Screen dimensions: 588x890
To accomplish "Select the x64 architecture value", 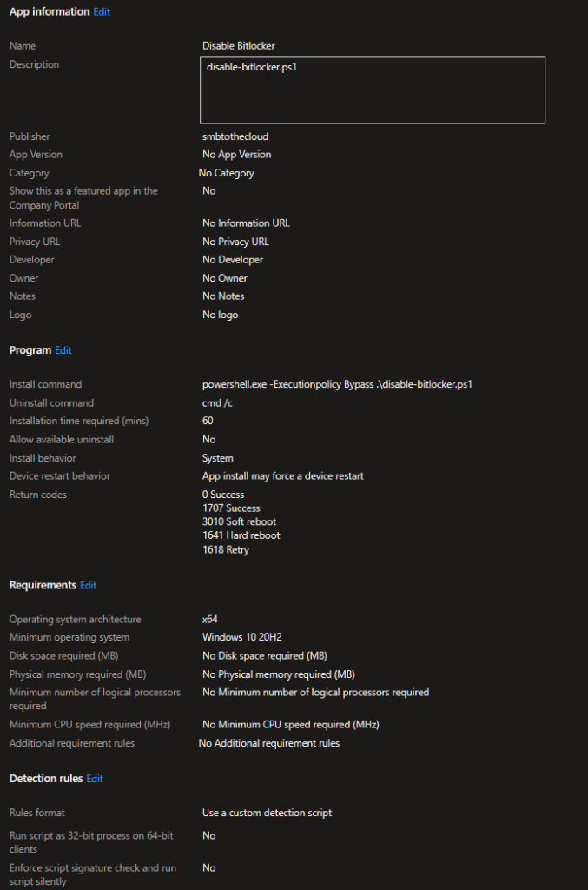I will click(210, 620).
